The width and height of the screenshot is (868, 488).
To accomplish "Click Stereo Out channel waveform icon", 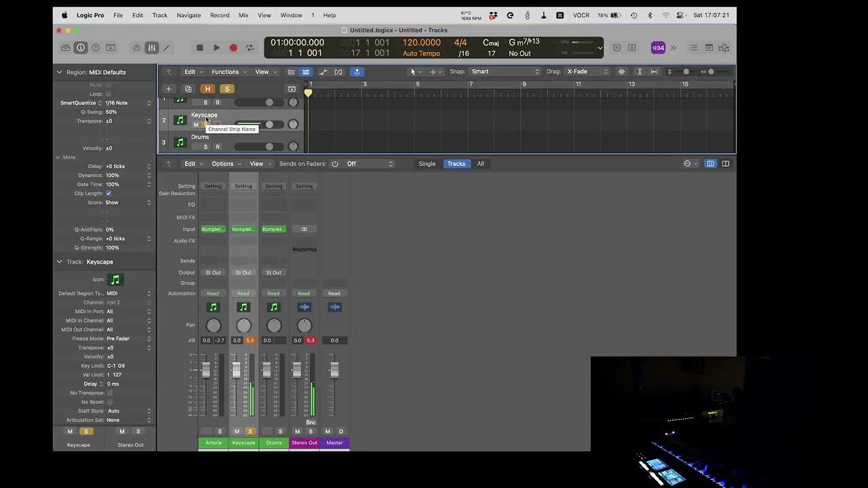I will pos(304,307).
